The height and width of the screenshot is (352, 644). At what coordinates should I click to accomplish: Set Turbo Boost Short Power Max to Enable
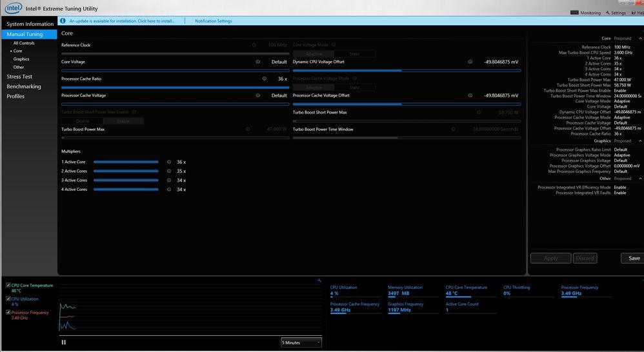(x=123, y=121)
